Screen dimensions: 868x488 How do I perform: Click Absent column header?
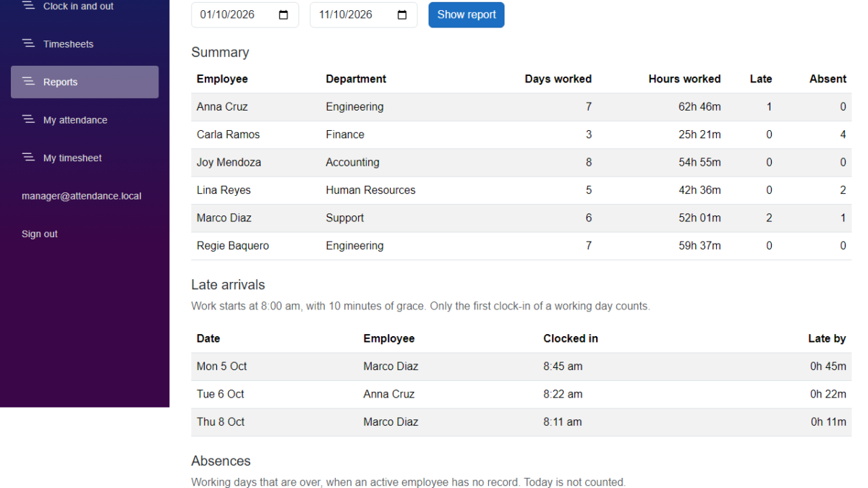827,79
